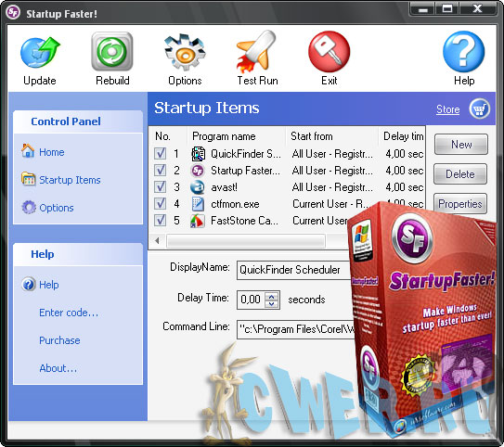504x447 pixels.
Task: Click the green Rebuild icon
Action: tap(112, 51)
